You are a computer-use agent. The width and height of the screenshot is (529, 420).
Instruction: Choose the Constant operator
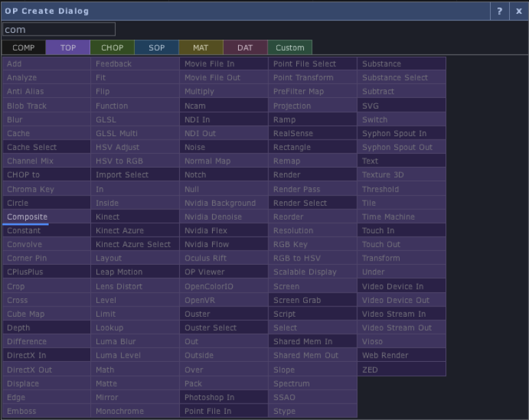[x=47, y=231]
